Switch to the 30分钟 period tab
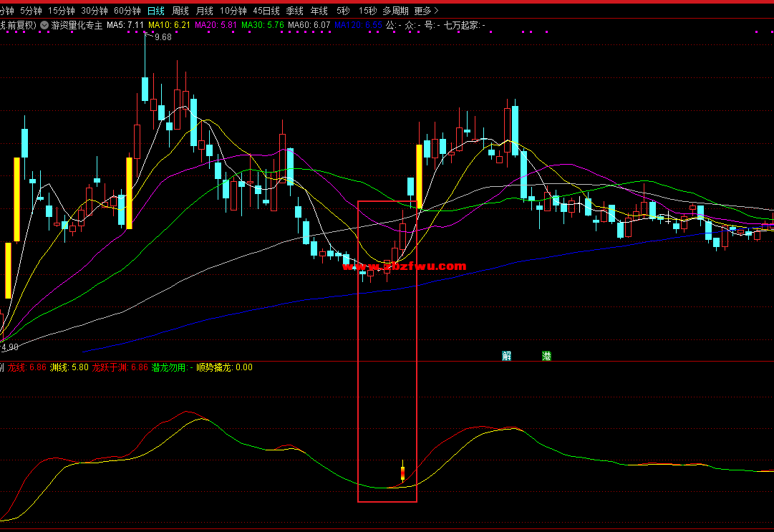The height and width of the screenshot is (532, 774). 95,11
